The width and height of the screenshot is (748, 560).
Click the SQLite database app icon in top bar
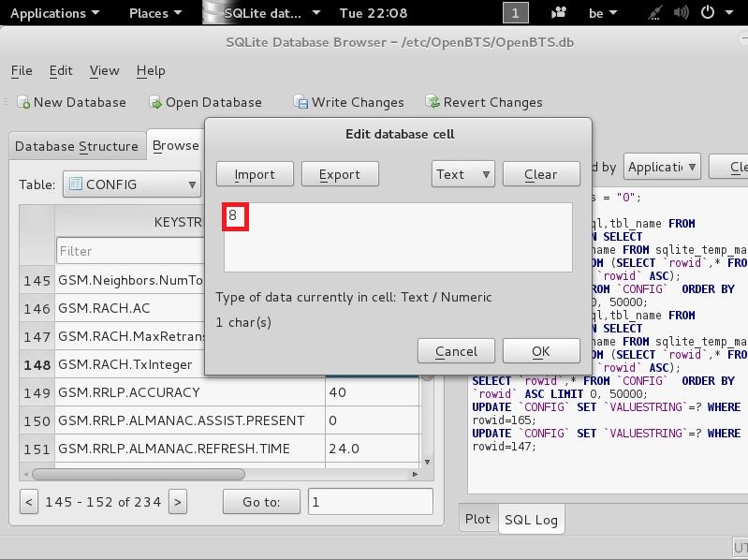(213, 13)
